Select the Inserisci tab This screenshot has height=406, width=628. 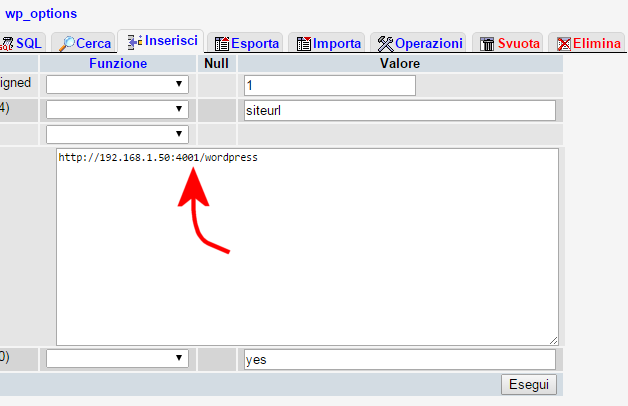161,41
